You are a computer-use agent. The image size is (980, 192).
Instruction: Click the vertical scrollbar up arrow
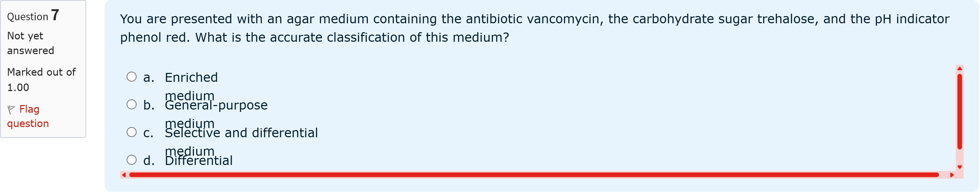click(x=959, y=69)
